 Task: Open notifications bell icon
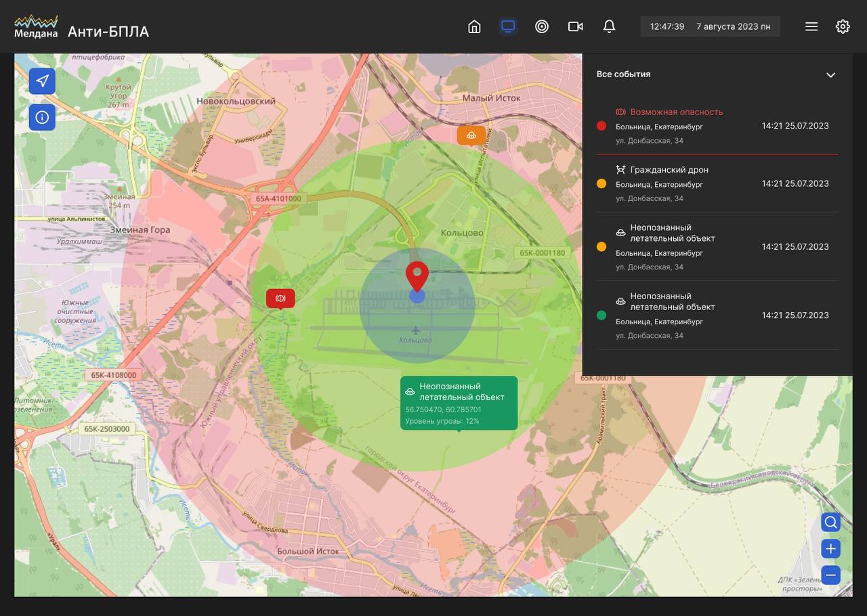click(609, 26)
